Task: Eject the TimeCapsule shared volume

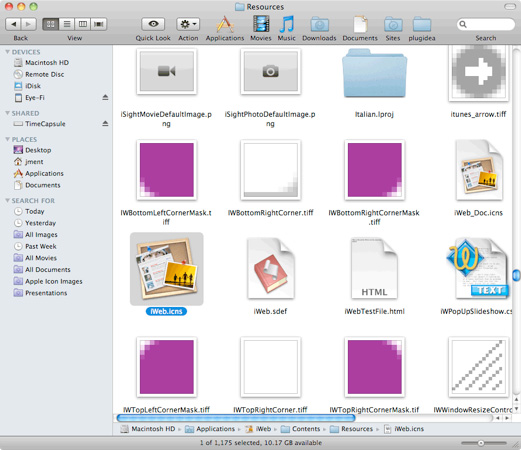Action: coord(105,124)
